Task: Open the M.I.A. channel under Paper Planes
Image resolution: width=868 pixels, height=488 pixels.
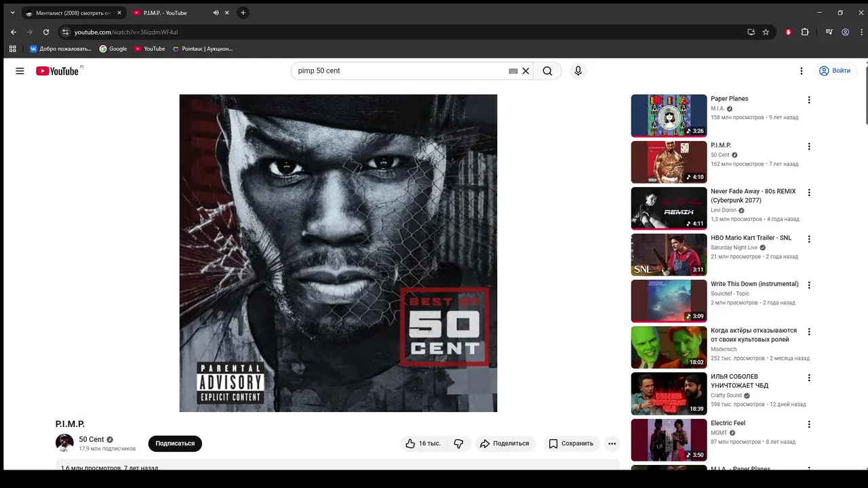Action: pyautogui.click(x=717, y=108)
